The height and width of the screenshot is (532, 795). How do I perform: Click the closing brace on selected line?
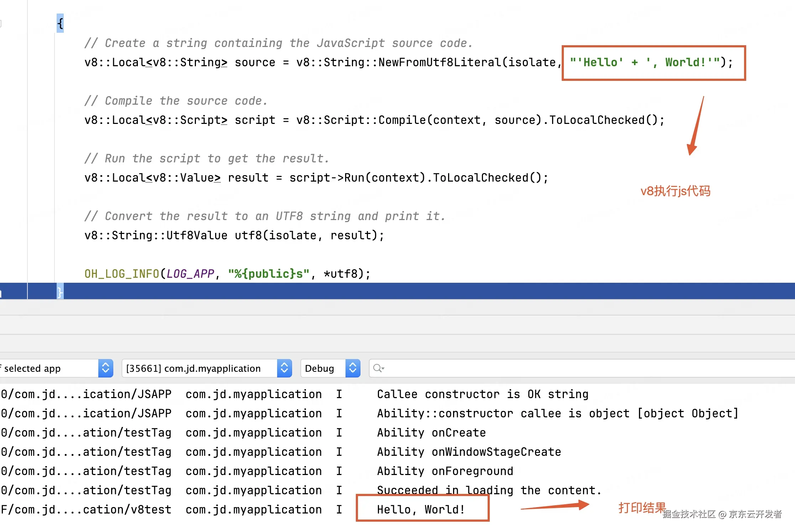[x=60, y=292]
